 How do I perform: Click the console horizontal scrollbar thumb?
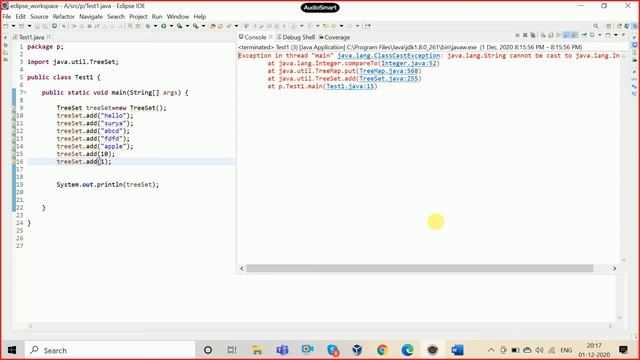coord(419,268)
